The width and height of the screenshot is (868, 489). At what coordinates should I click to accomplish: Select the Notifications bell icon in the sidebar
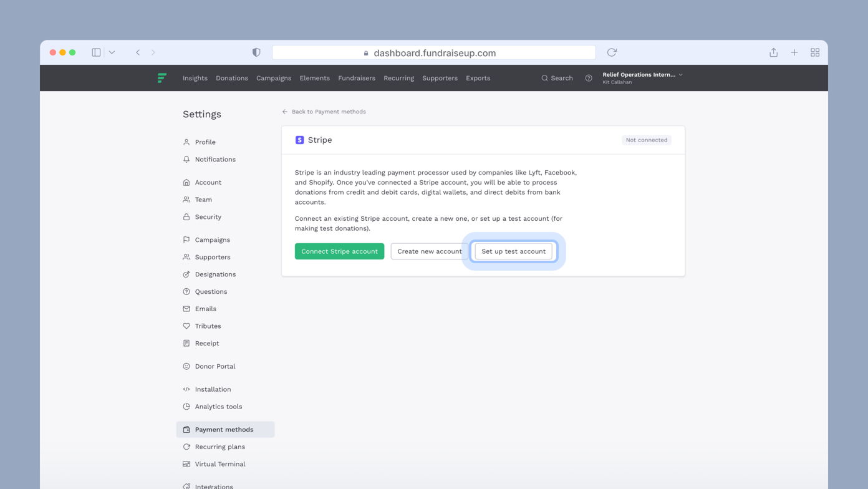[186, 159]
